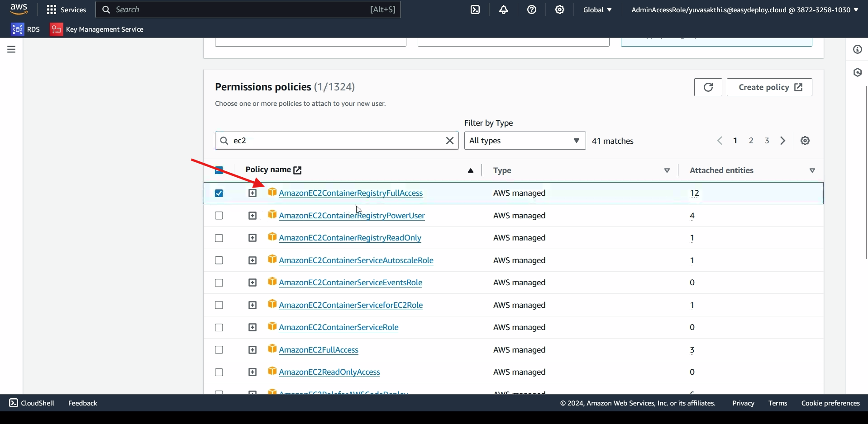Open the Global region dropdown
868x424 pixels.
pos(597,9)
